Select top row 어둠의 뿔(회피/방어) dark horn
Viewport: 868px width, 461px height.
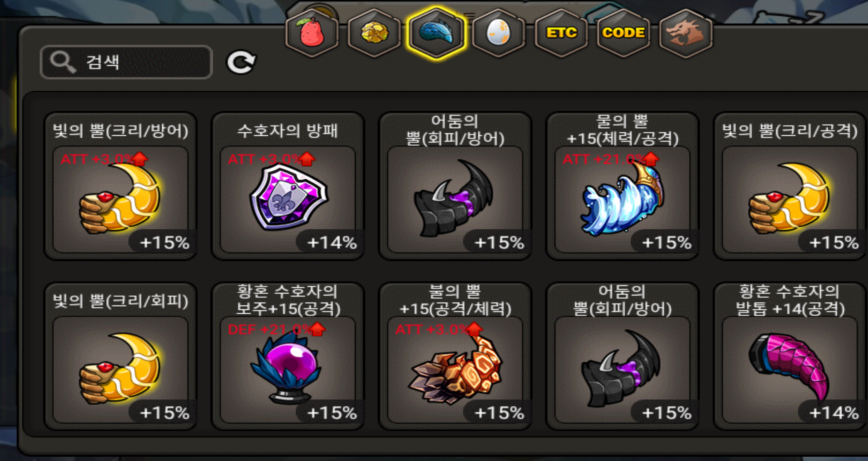[455, 186]
